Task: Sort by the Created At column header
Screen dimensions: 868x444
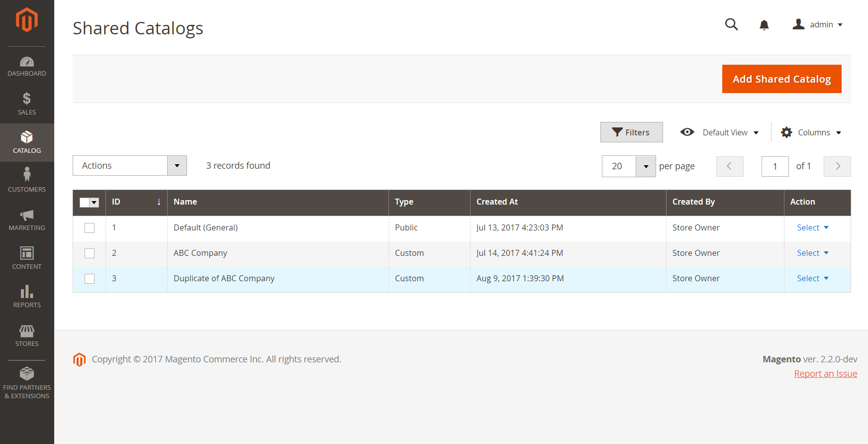Action: coord(569,202)
